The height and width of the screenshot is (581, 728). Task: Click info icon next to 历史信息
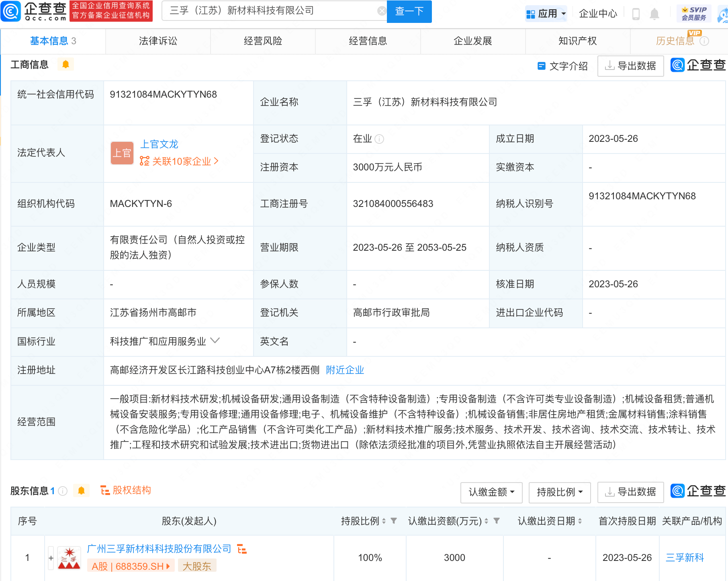coord(704,41)
